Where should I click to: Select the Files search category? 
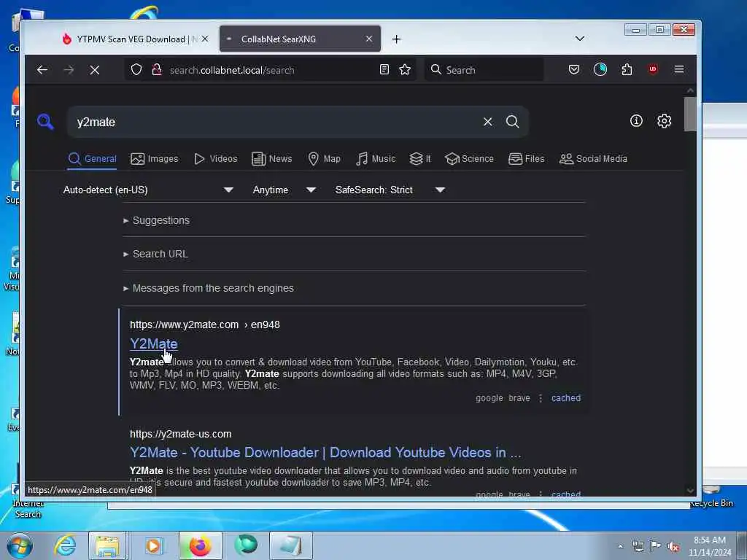(527, 158)
